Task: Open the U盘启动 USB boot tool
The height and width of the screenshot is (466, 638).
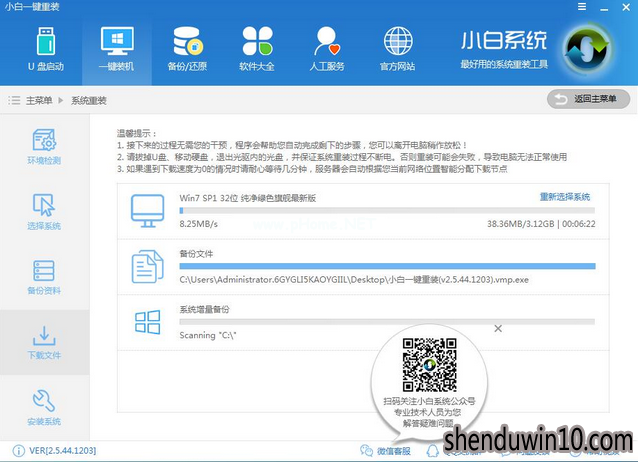Action: point(46,49)
